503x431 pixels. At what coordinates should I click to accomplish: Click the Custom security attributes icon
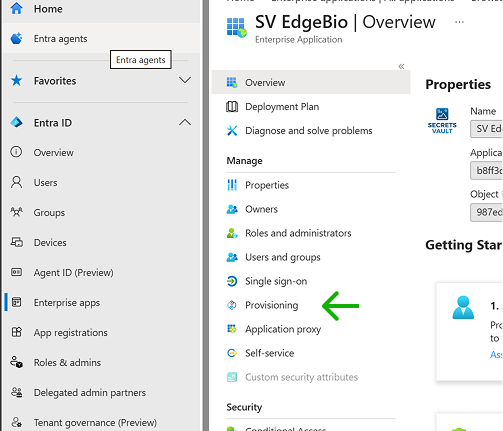(232, 377)
